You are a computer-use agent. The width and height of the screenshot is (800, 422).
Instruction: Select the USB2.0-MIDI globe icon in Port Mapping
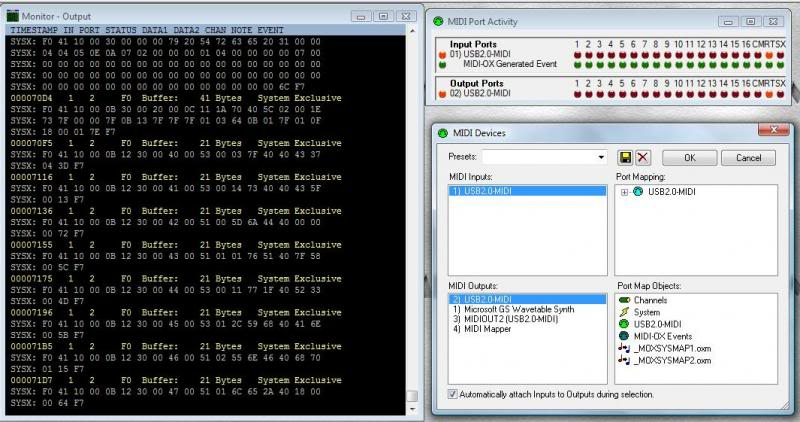tap(638, 192)
